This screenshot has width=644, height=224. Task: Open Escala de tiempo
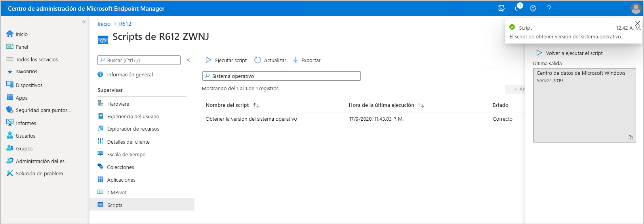coord(122,154)
